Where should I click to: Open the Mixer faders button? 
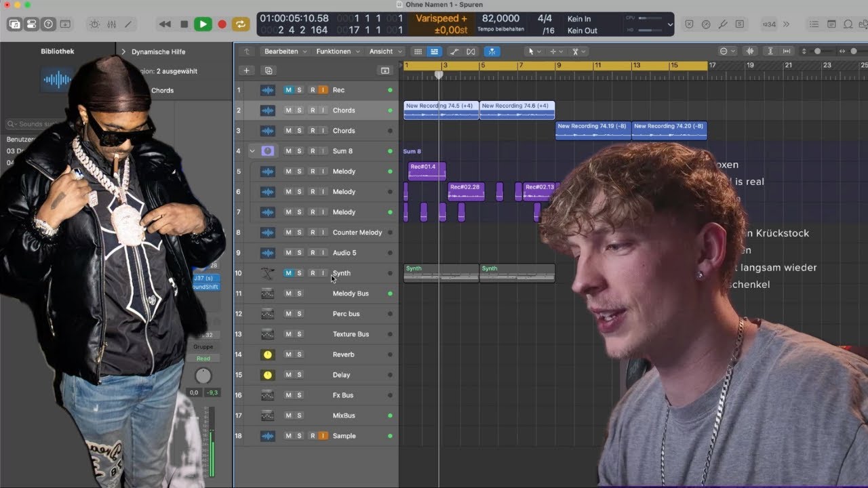pos(111,24)
